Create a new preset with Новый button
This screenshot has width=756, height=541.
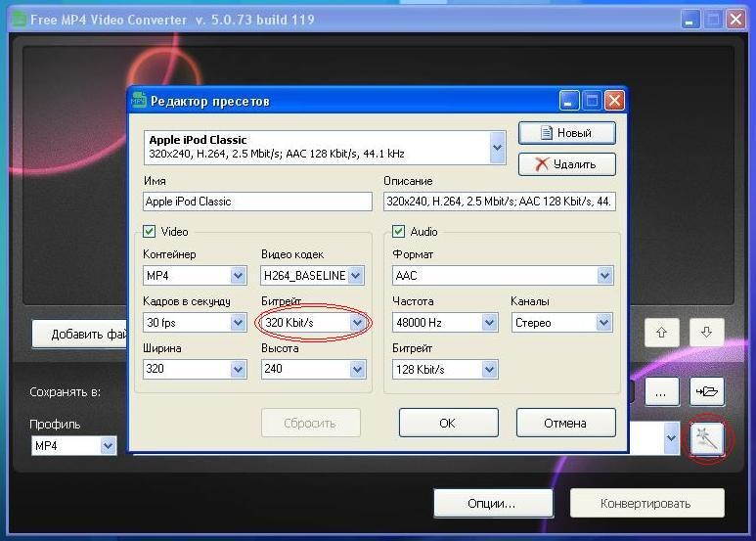[567, 133]
